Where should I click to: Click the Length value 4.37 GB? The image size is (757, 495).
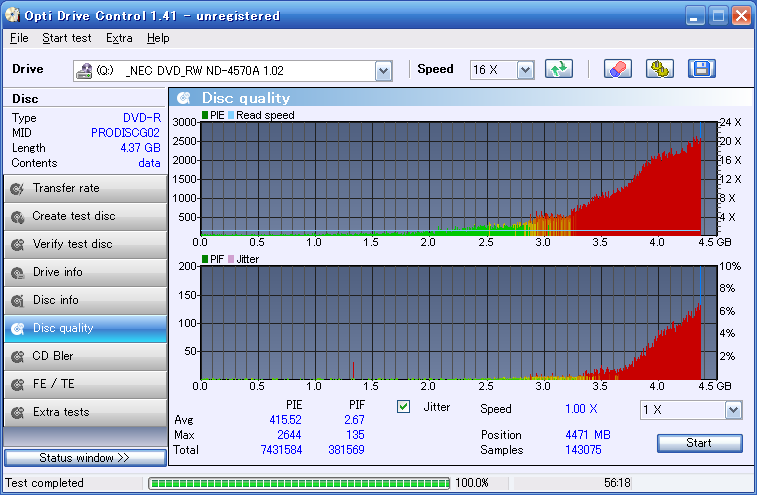[140, 148]
